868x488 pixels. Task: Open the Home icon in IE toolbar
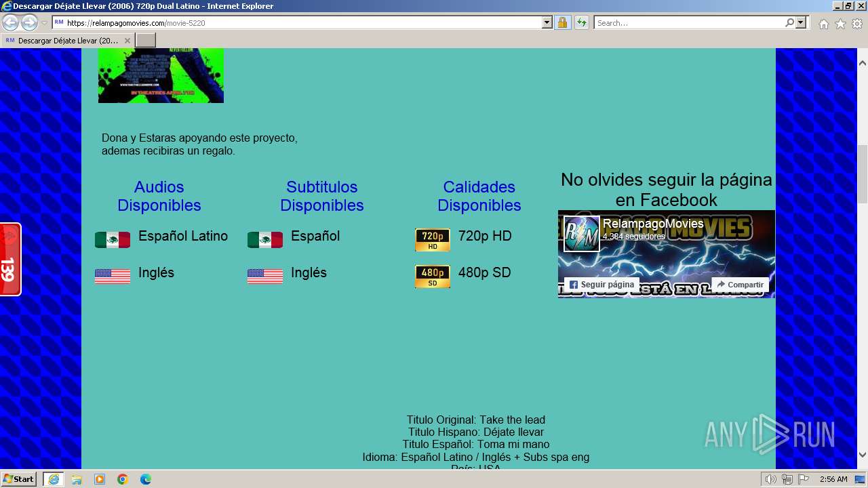point(823,24)
